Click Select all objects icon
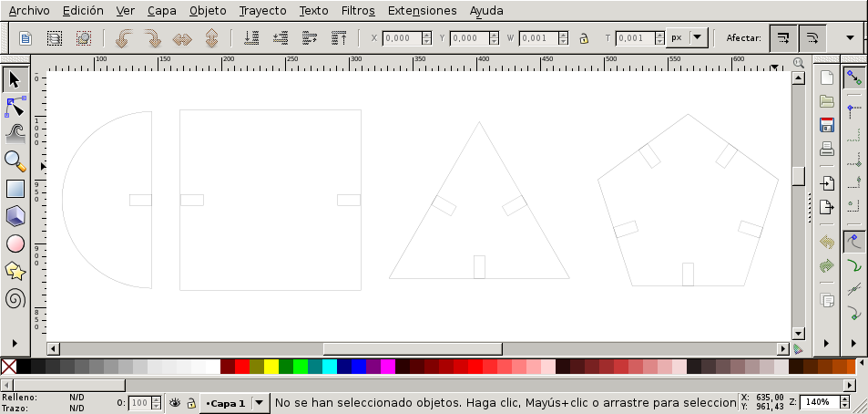This screenshot has height=414, width=868. [26, 38]
